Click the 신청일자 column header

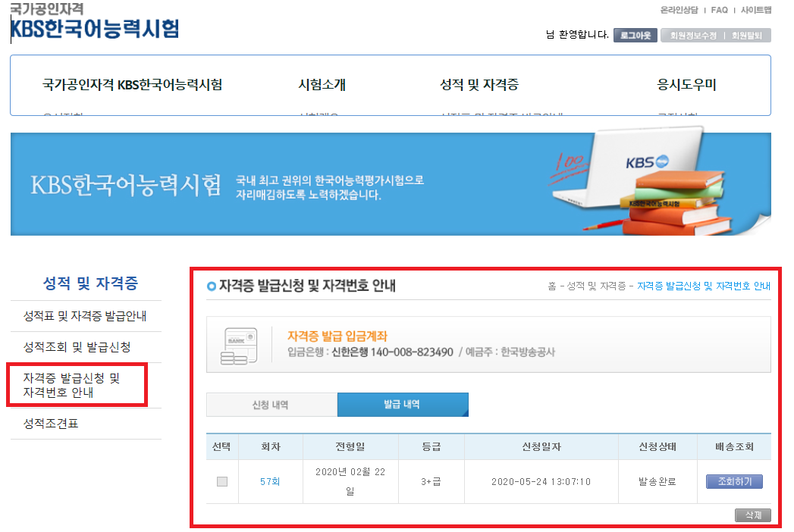[541, 447]
